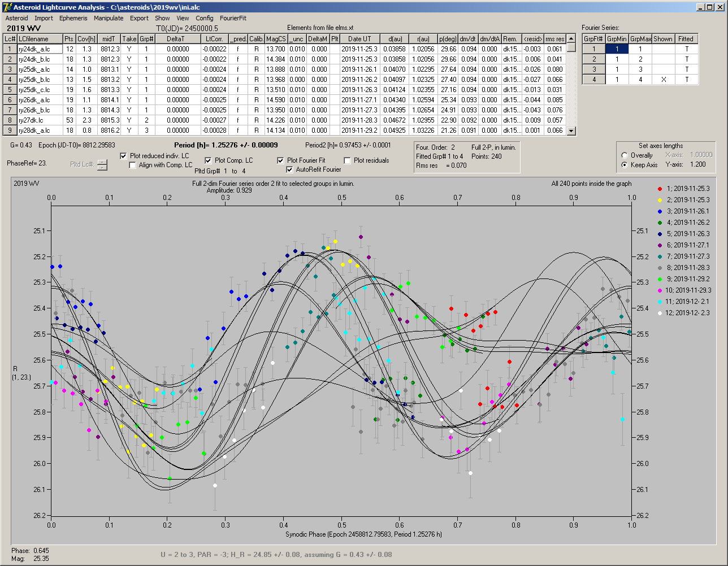Click the X-axis length value 1.00000
The image size is (728, 566).
700,155
